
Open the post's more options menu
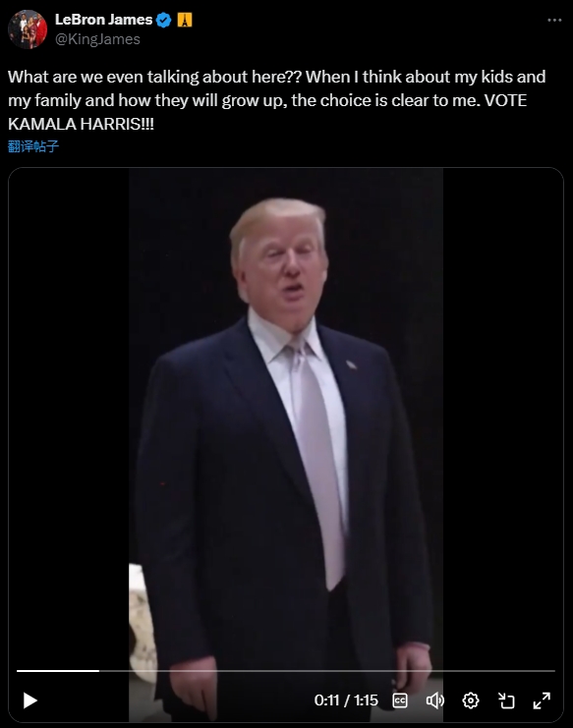pos(554,20)
